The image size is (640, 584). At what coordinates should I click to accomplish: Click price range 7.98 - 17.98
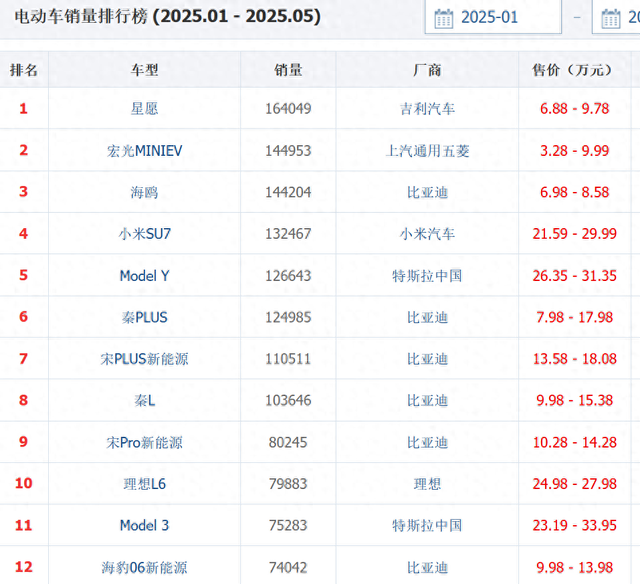click(575, 317)
